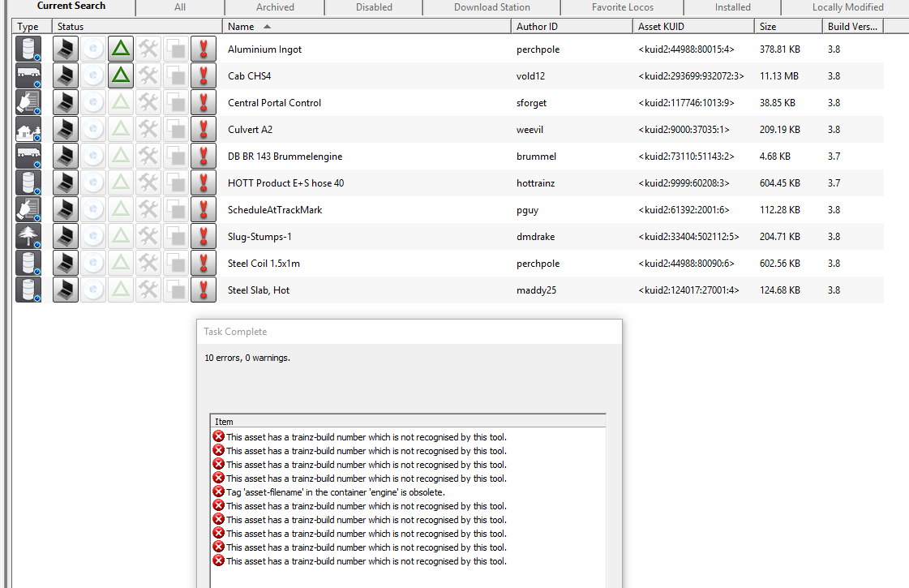Switch to the Download Station tab
The width and height of the screenshot is (909, 588).
click(491, 7)
